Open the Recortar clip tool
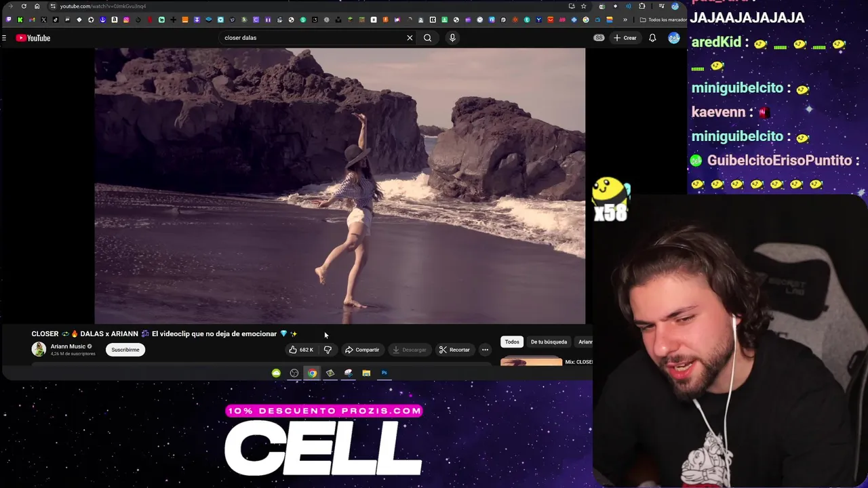This screenshot has width=868, height=488. tap(454, 350)
